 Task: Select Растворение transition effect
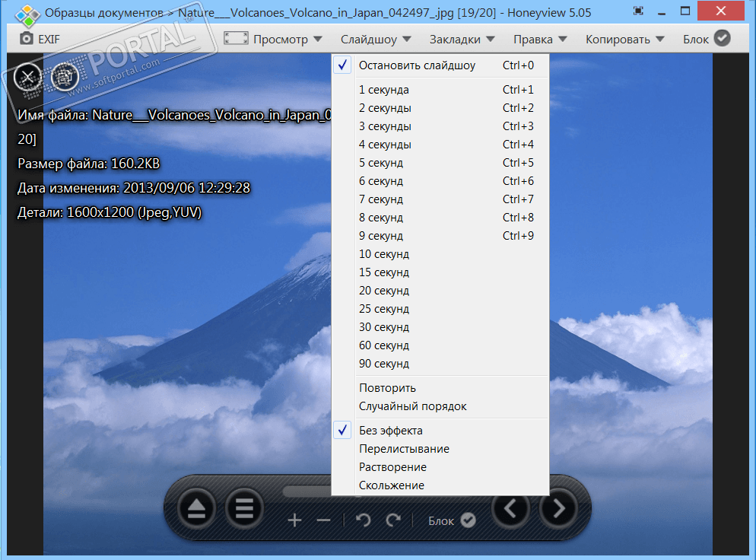pyautogui.click(x=440, y=467)
